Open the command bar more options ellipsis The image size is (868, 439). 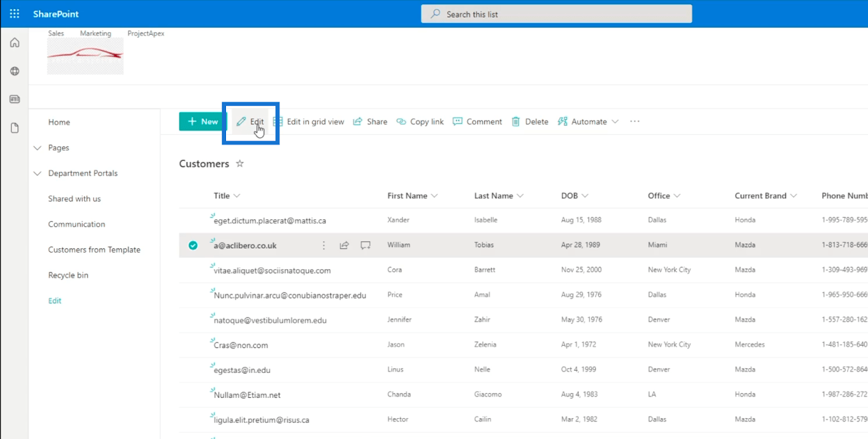click(x=634, y=121)
